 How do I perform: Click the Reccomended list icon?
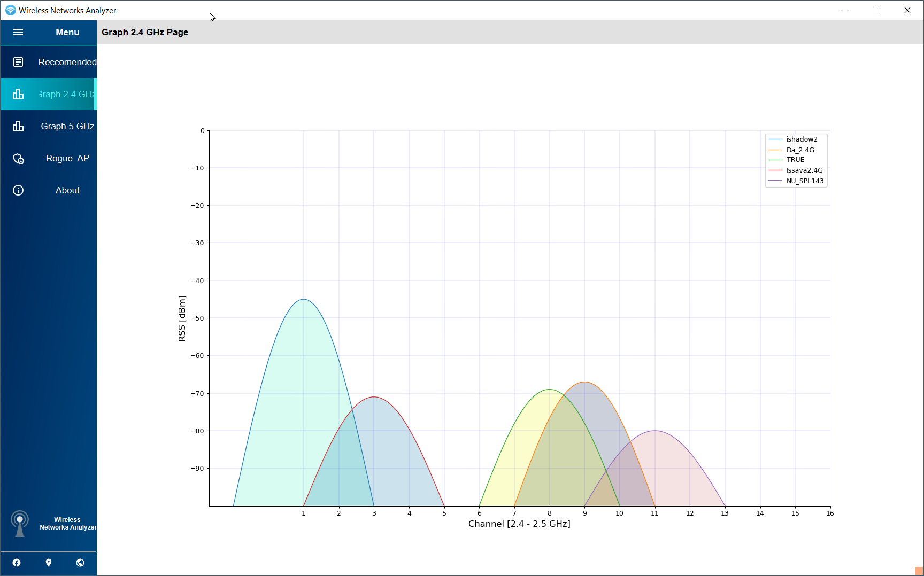pyautogui.click(x=18, y=62)
